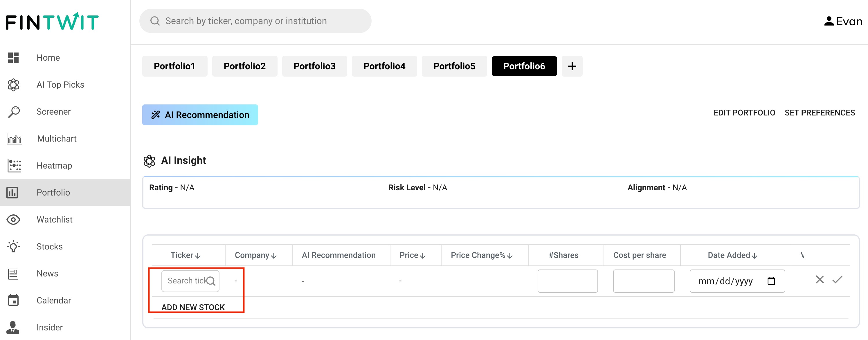The height and width of the screenshot is (340, 868).
Task: Click the Watchlist eye icon
Action: (13, 220)
